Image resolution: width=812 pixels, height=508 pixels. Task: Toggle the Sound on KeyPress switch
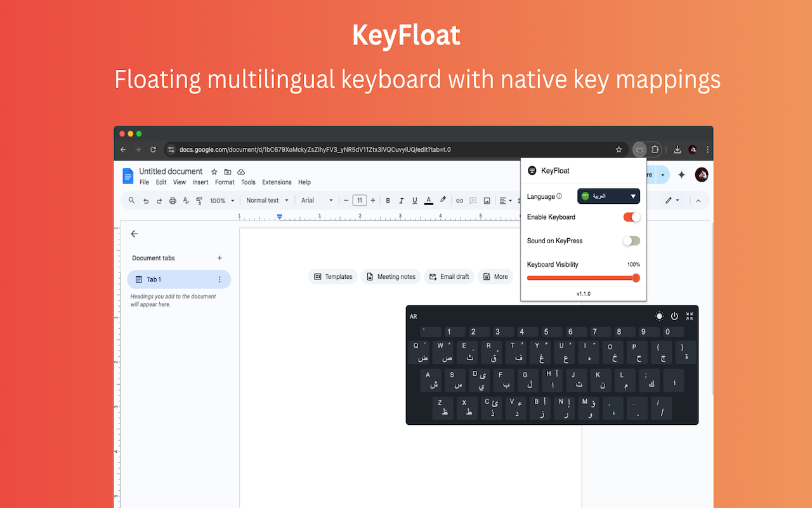(631, 241)
